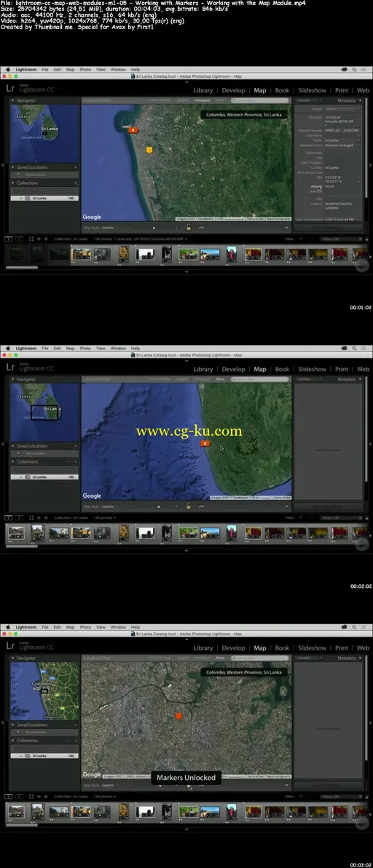Add collection with plus icon, 00:01:02 frame

point(75,183)
